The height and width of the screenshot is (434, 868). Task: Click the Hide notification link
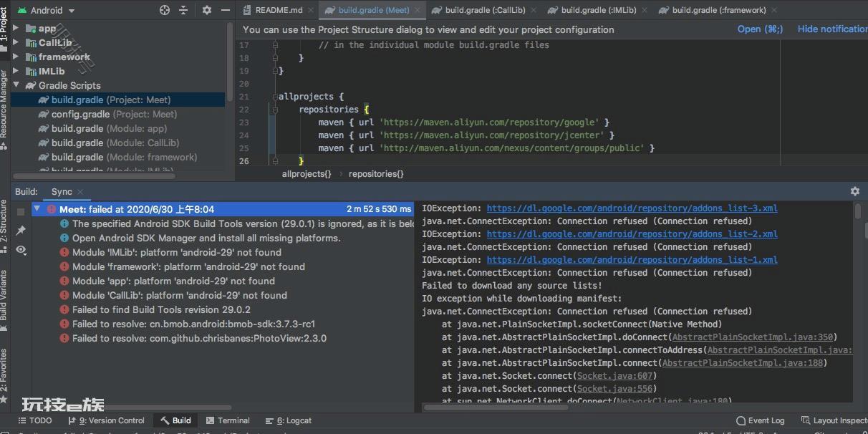tap(832, 29)
